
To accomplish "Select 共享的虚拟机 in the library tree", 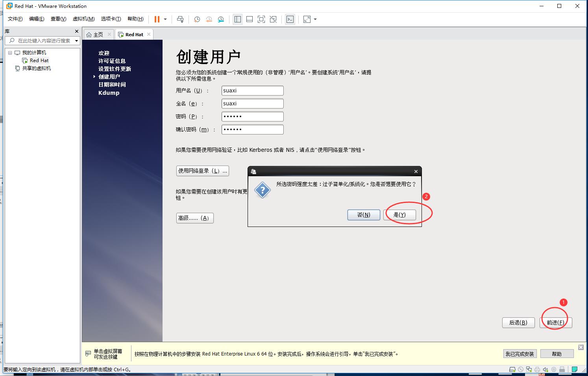I will coord(36,68).
